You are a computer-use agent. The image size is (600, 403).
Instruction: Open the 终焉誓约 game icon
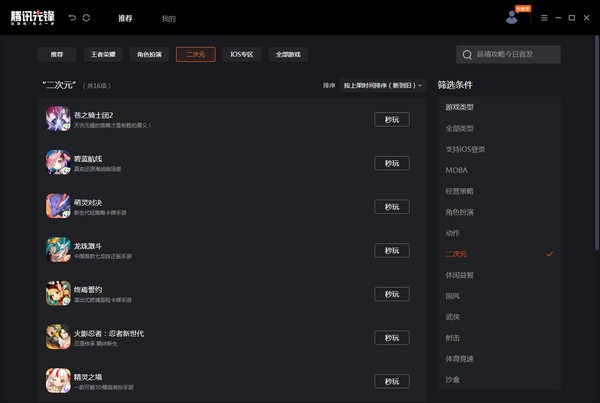[x=58, y=293]
